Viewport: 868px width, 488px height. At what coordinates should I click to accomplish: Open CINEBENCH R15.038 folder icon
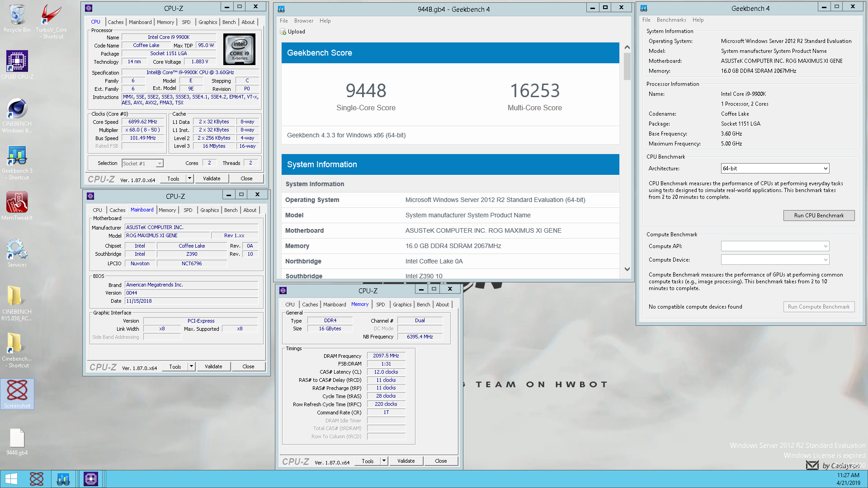click(x=17, y=303)
